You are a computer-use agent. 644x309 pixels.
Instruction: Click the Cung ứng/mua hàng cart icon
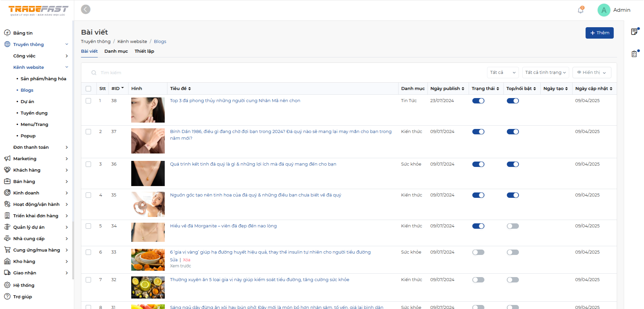pos(7,250)
